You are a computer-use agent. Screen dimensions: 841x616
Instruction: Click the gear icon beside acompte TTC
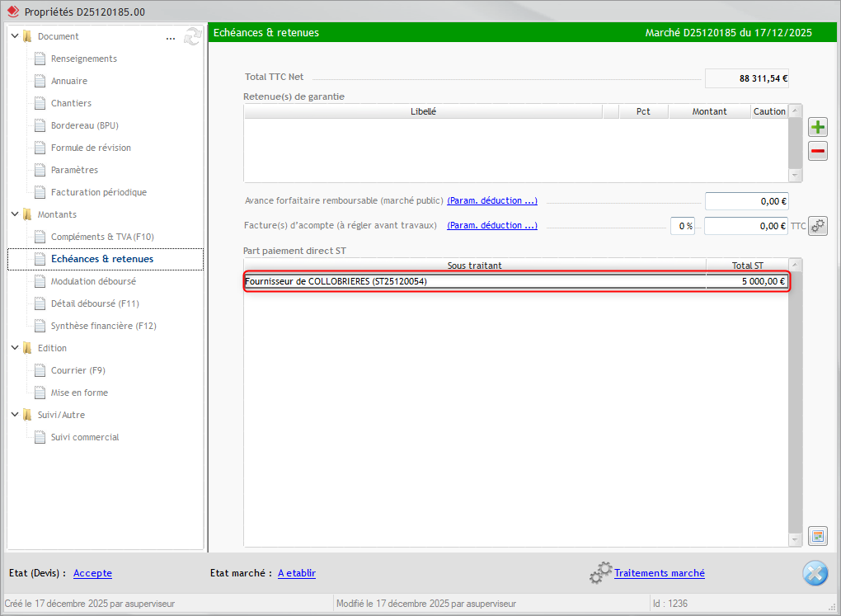[817, 226]
